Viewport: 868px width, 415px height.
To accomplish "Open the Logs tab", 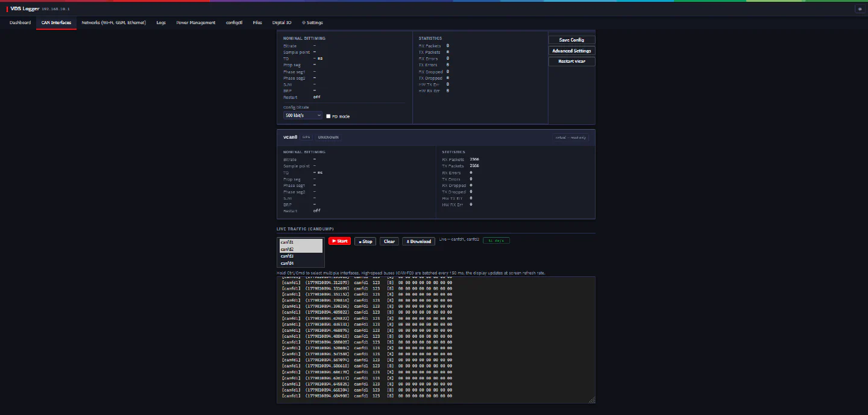I will [161, 23].
